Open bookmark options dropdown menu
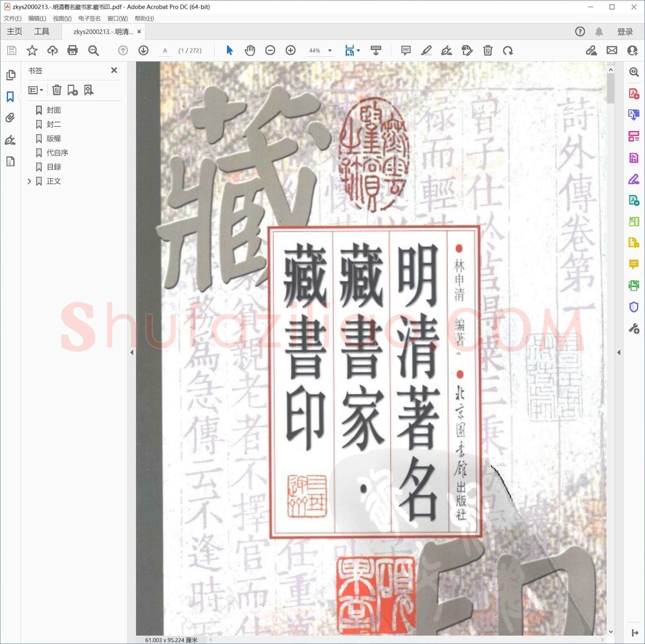 coord(36,90)
